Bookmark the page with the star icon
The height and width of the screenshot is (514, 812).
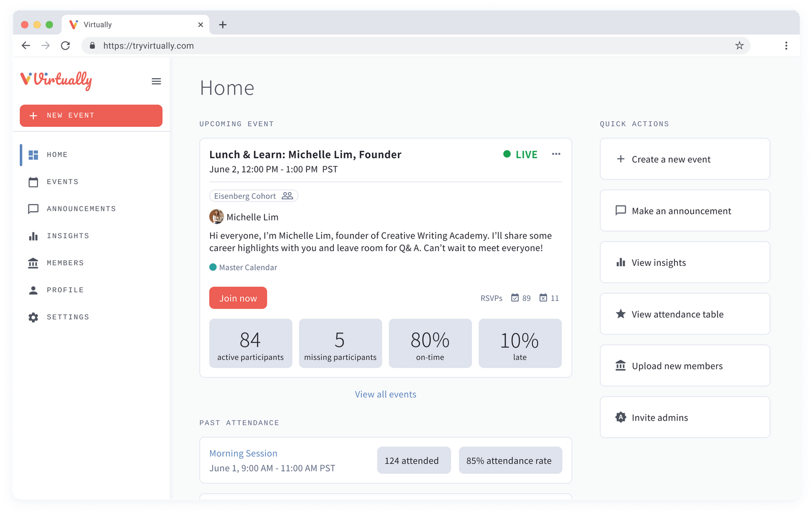(x=739, y=46)
